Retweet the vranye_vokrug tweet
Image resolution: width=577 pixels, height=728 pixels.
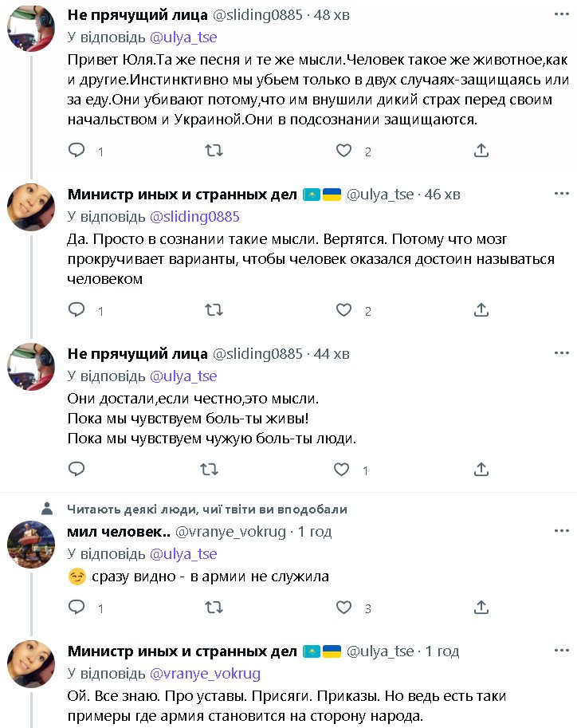214,608
